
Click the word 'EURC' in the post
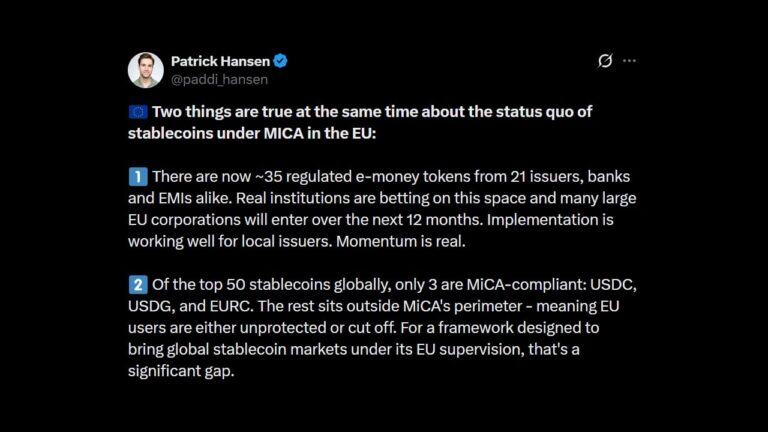click(x=230, y=306)
